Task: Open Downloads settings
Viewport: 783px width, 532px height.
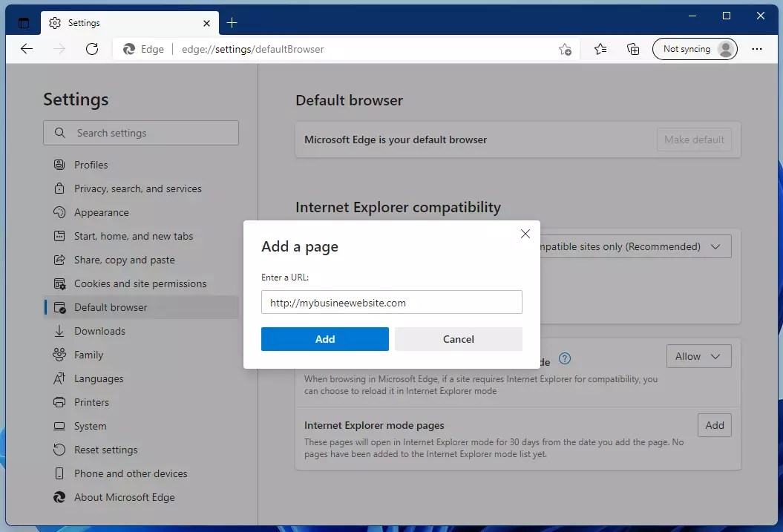Action: click(141, 331)
